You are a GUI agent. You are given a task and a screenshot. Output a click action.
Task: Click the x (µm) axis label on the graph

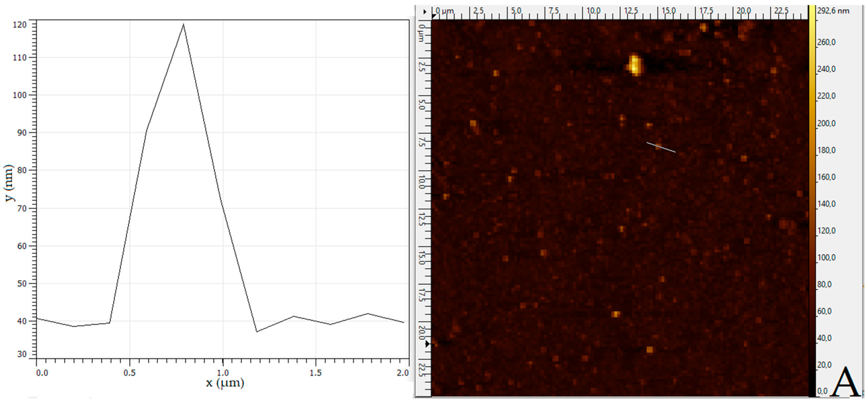pos(225,383)
